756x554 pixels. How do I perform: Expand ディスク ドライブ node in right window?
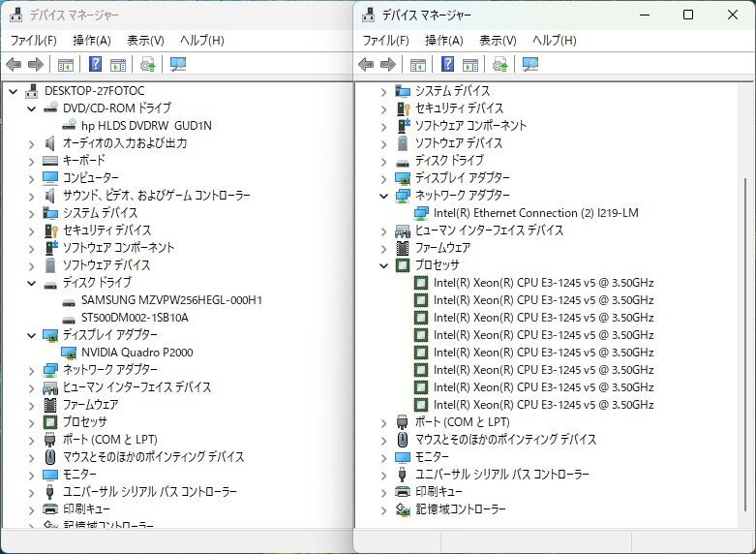pos(383,161)
